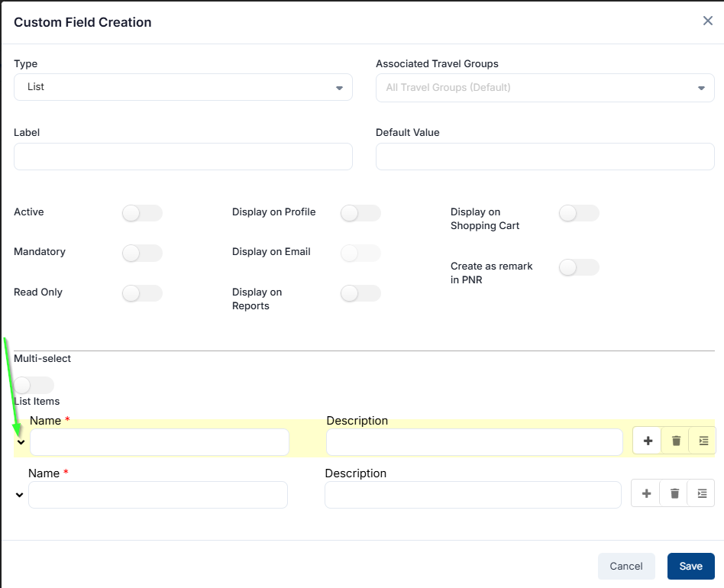Open the Associated Travel Groups dropdown
Viewport: 724px width, 588px height.
(x=545, y=88)
